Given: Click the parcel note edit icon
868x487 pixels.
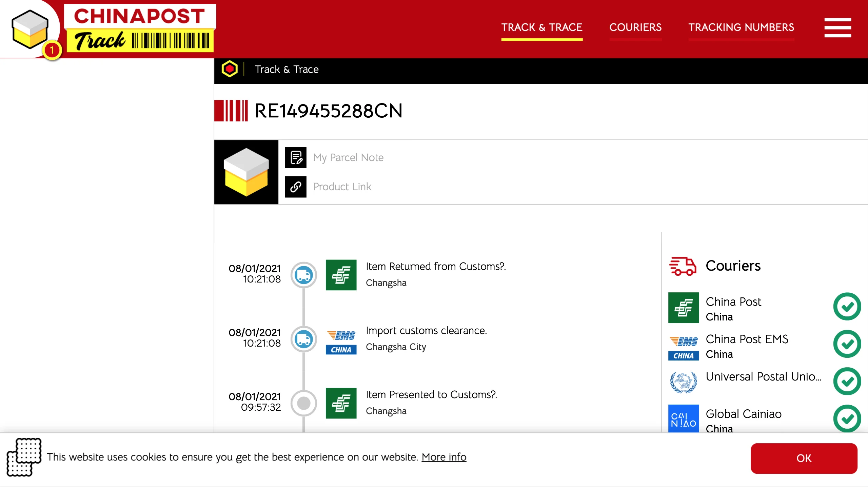Looking at the screenshot, I should pyautogui.click(x=296, y=157).
